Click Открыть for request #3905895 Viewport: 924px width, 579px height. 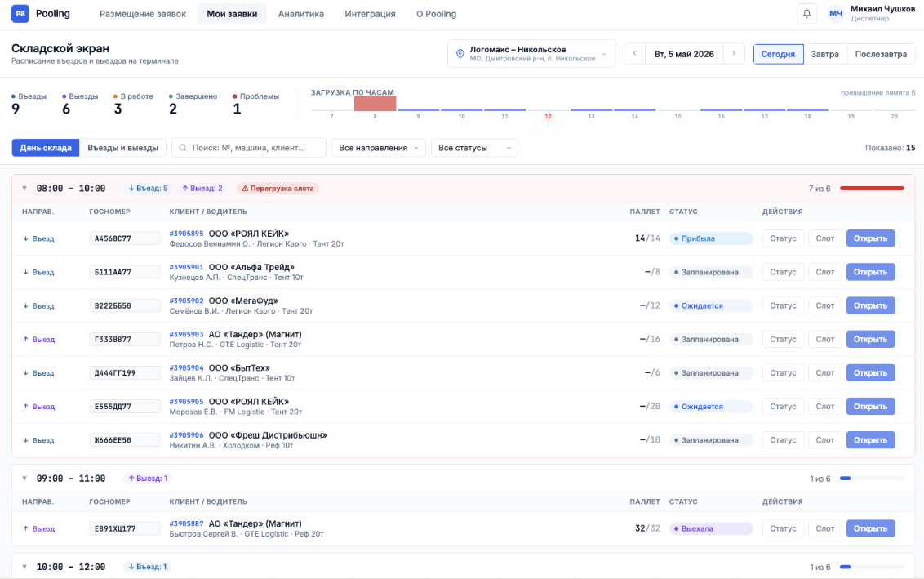pos(870,238)
